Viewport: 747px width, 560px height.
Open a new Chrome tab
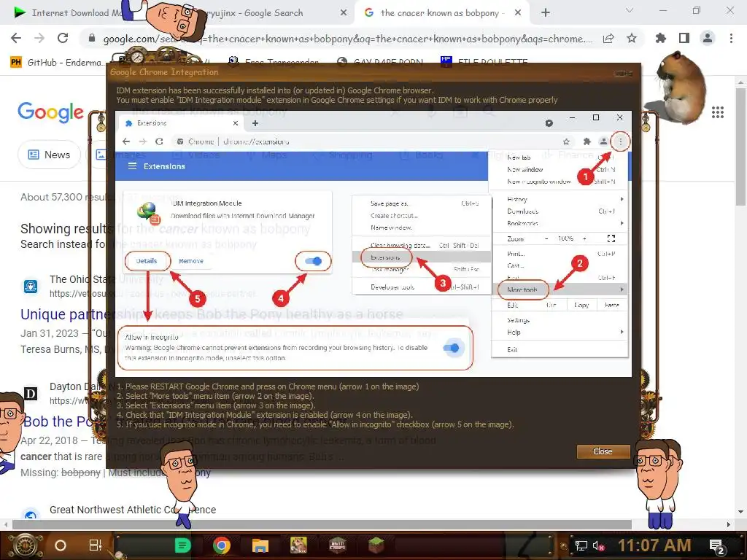(x=546, y=13)
